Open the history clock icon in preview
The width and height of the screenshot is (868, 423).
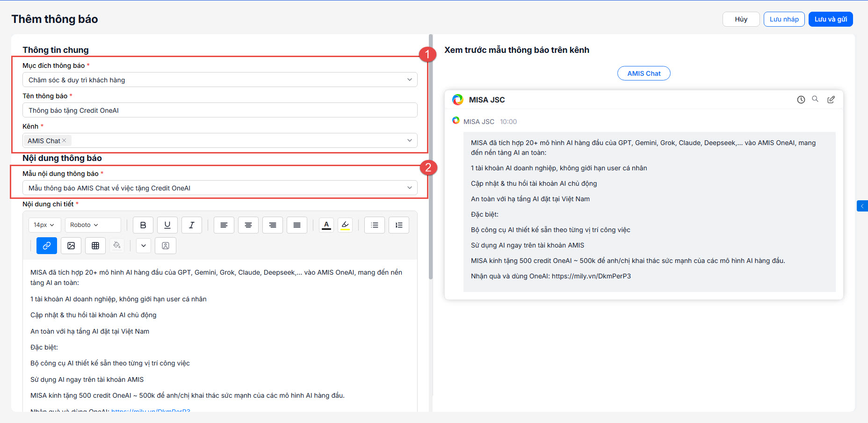pyautogui.click(x=801, y=100)
